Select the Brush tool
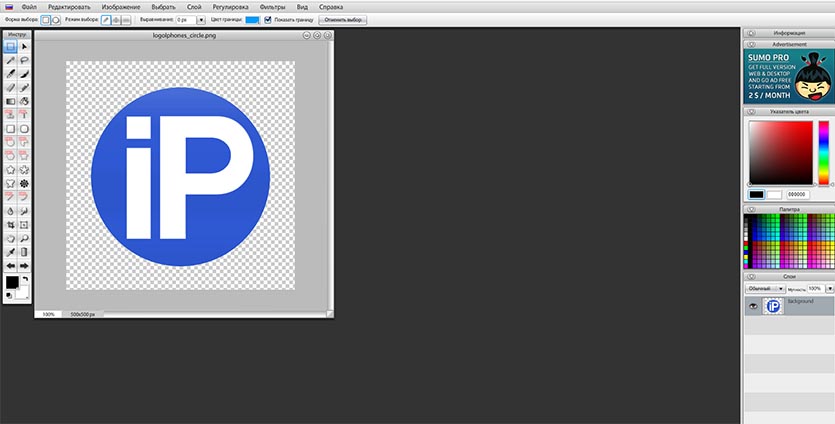The image size is (835, 424). [x=10, y=74]
